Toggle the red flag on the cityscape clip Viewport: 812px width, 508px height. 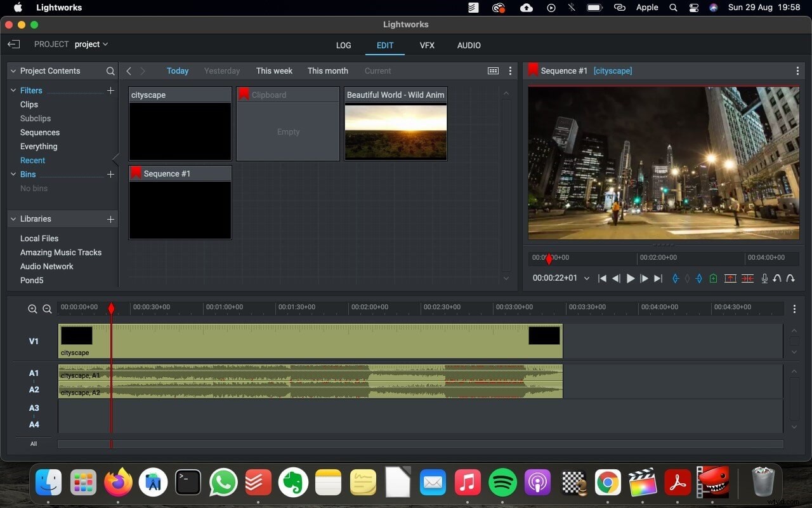pos(135,94)
